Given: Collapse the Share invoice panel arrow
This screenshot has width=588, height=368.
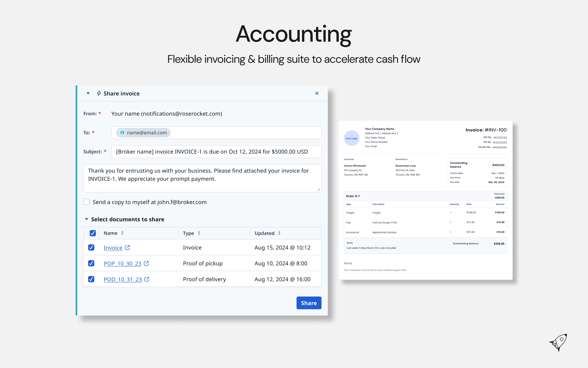Looking at the screenshot, I should point(88,93).
